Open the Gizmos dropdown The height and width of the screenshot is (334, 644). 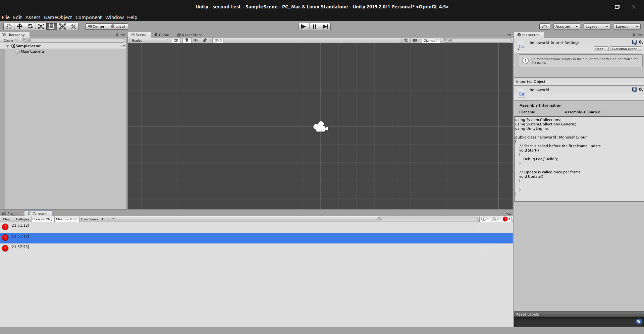[431, 40]
